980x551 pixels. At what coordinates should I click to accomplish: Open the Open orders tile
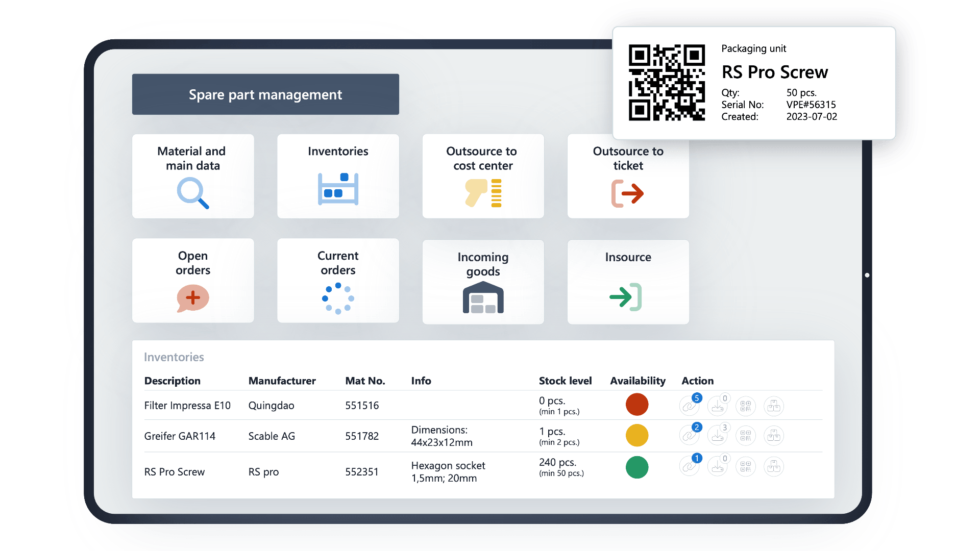pyautogui.click(x=193, y=281)
